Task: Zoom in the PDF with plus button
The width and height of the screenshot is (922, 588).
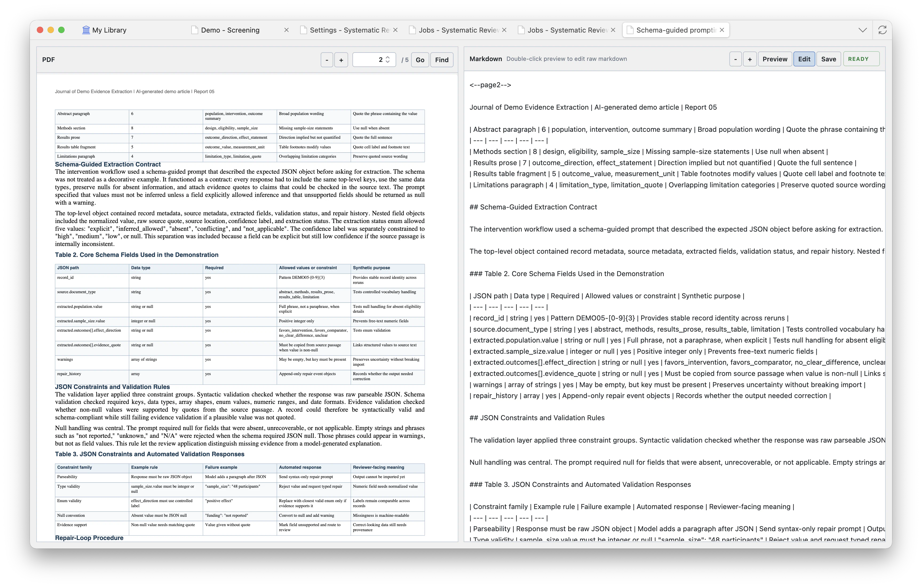Action: pos(341,60)
